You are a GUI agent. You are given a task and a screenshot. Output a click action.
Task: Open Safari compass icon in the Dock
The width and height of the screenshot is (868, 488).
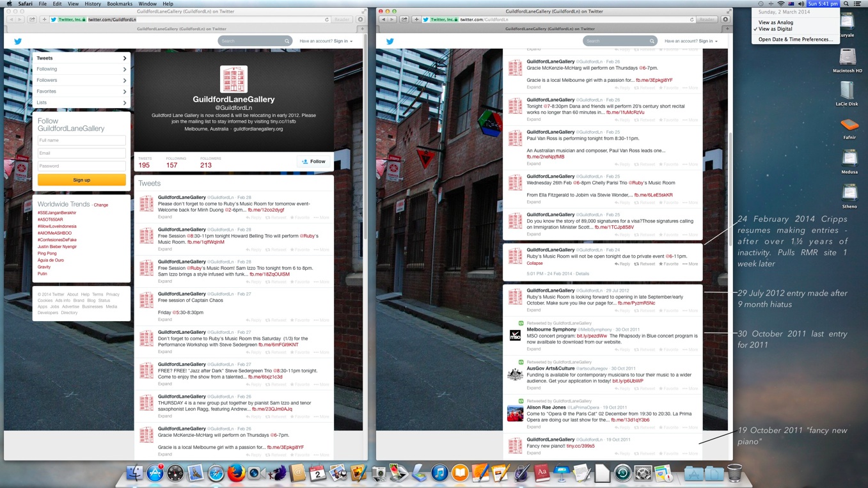(216, 473)
